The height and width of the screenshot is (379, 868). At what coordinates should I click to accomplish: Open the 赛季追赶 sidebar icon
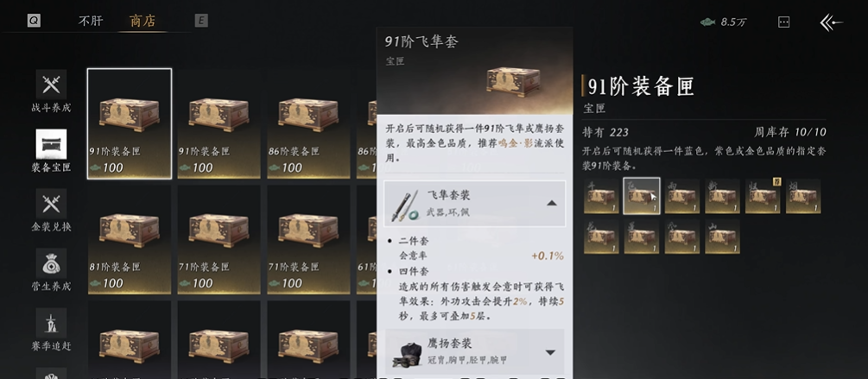[52, 324]
